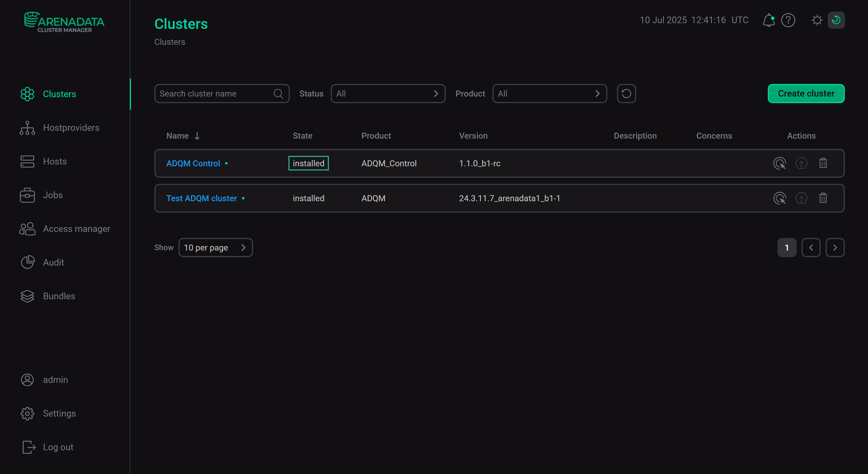The image size is (868, 474).
Task: Select the Hosts menu item
Action: point(55,161)
